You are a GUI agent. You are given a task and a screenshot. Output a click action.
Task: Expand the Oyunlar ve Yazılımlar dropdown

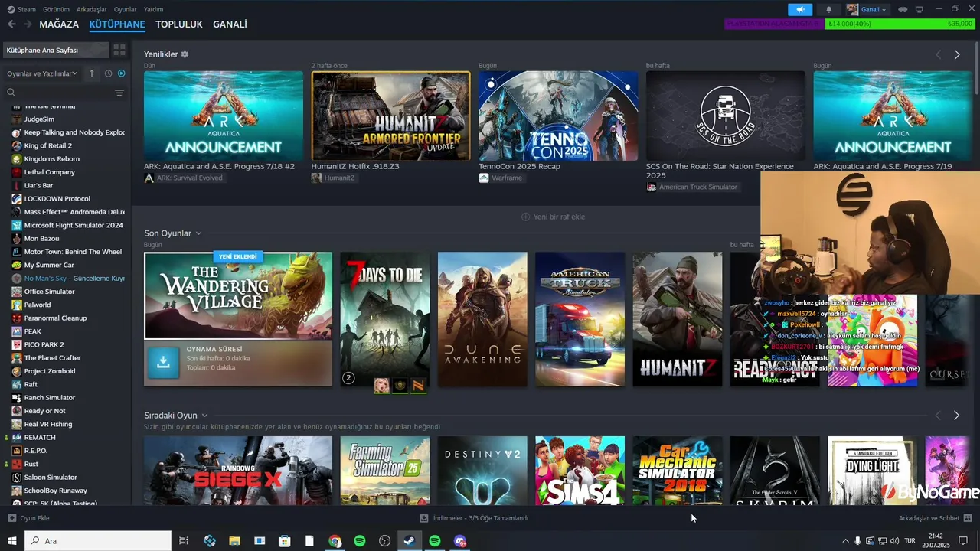coord(42,73)
